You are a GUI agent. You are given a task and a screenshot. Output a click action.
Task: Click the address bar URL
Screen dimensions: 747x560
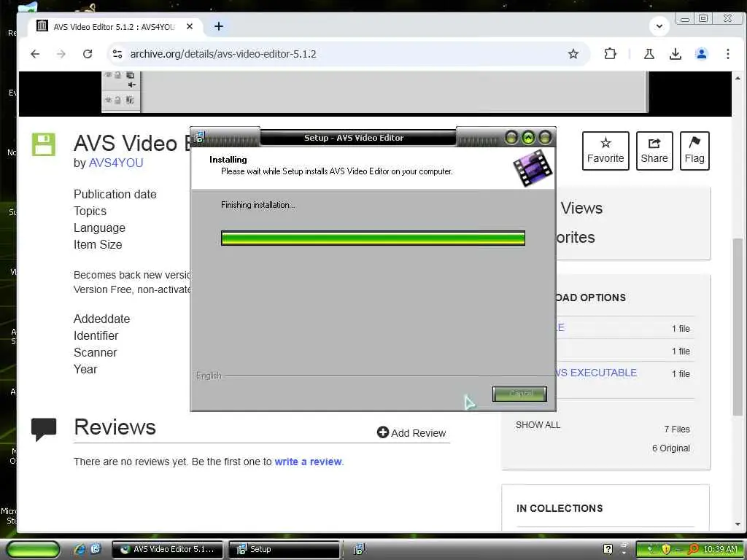click(223, 54)
